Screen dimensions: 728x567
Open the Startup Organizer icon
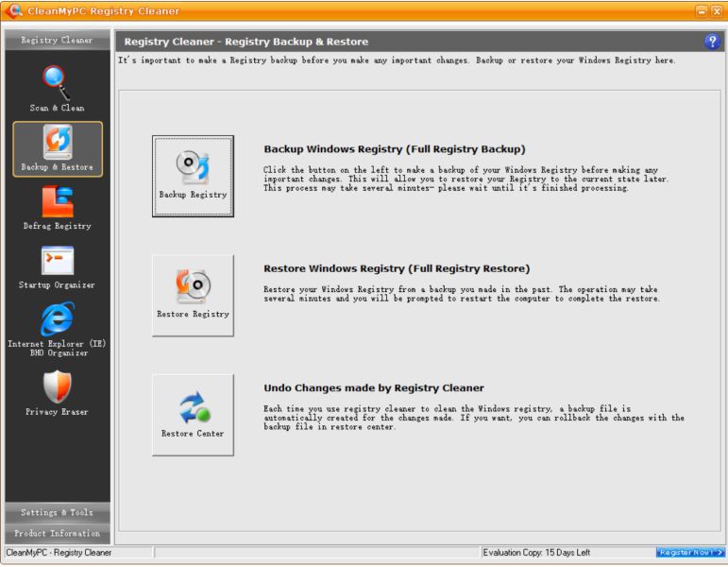click(x=57, y=260)
